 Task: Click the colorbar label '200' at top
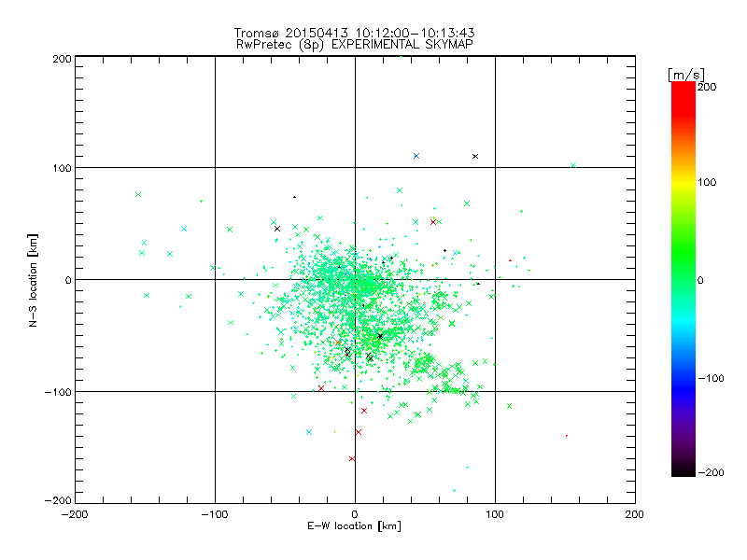pos(707,87)
